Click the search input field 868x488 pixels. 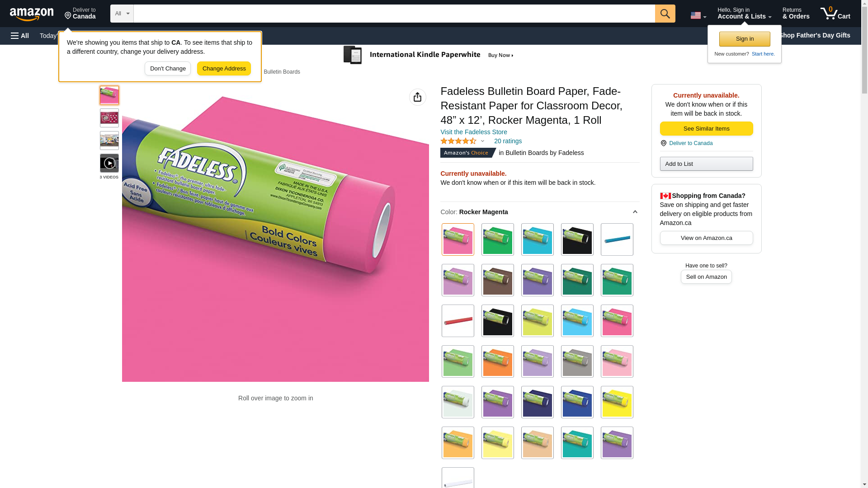point(394,14)
